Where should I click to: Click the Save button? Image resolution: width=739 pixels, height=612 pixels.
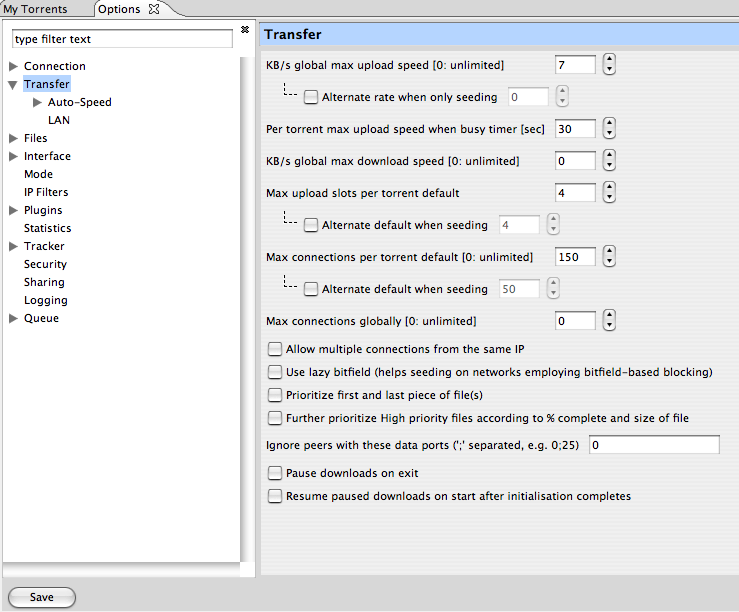coord(41,597)
